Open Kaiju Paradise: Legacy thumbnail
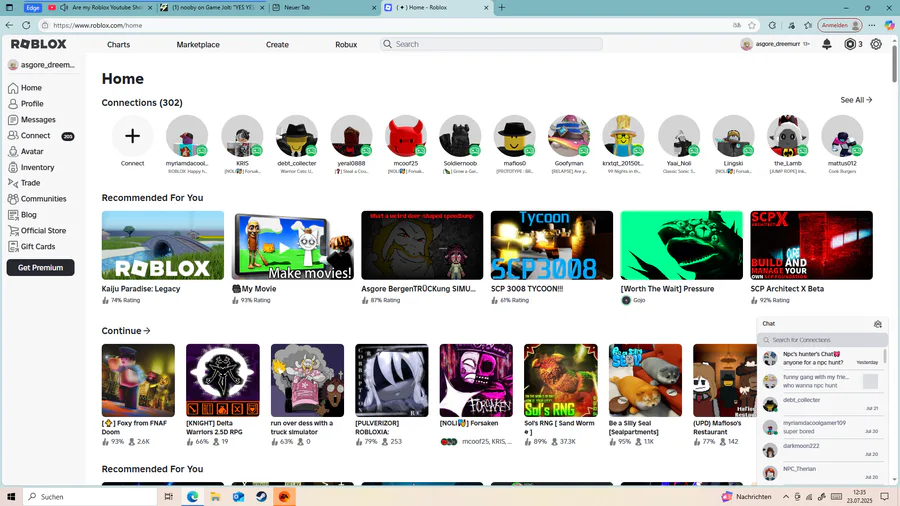 163,246
